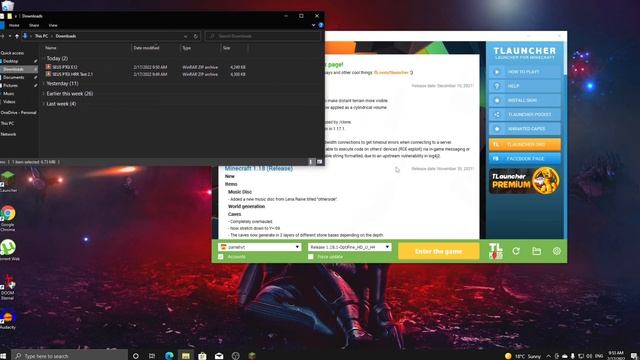
Task: Open Microsoft Edge from taskbar
Action: pyautogui.click(x=169, y=356)
